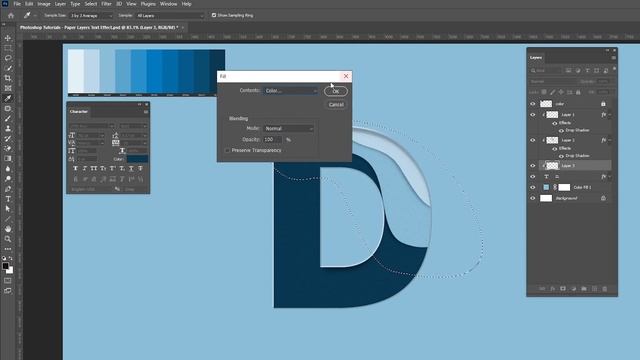Click the Layers panel search field
The height and width of the screenshot is (360, 640).
(x=546, y=70)
